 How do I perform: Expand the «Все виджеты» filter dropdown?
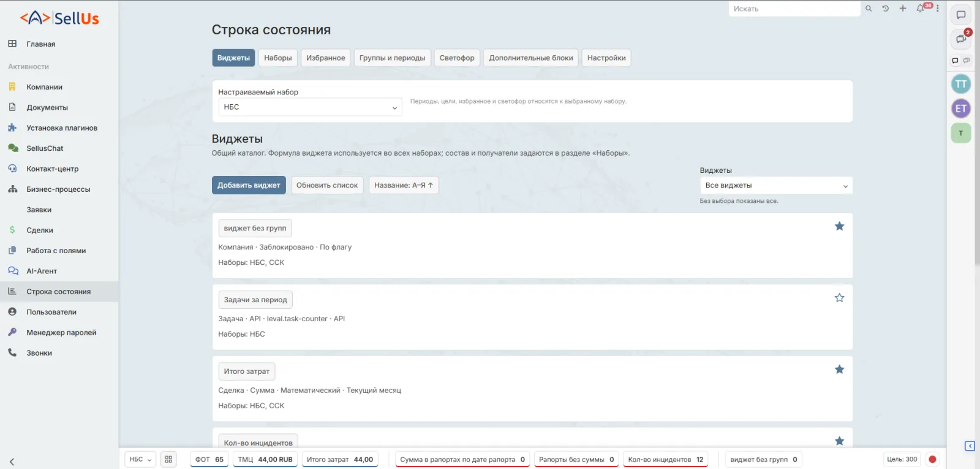click(776, 185)
